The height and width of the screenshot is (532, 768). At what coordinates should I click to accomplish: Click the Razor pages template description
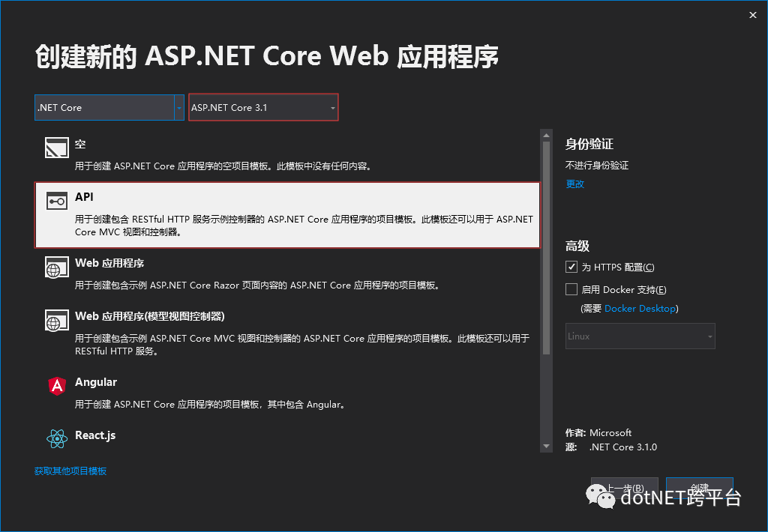257,285
